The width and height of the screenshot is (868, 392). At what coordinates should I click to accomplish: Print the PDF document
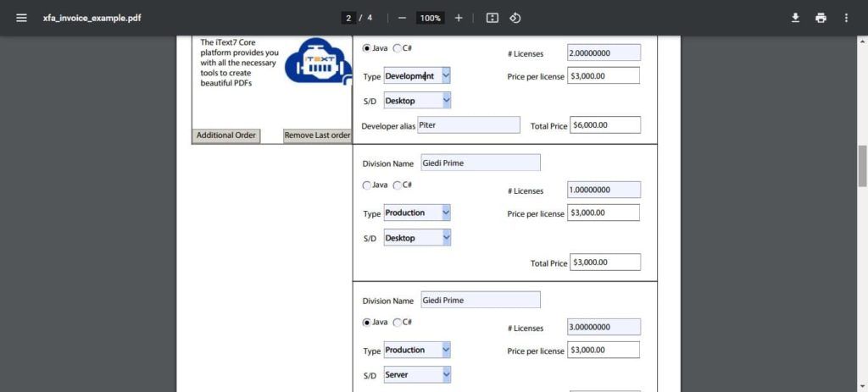click(x=821, y=18)
